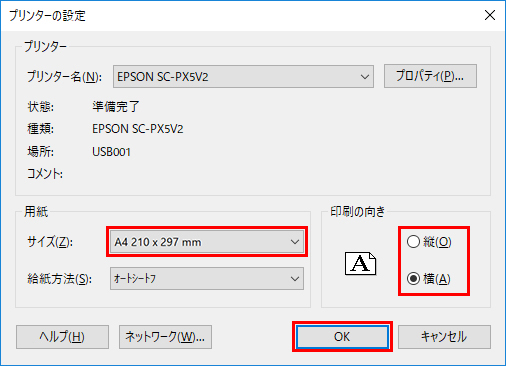Click the 給紙方法(S): label
Image resolution: width=506 pixels, height=366 pixels.
(59, 279)
